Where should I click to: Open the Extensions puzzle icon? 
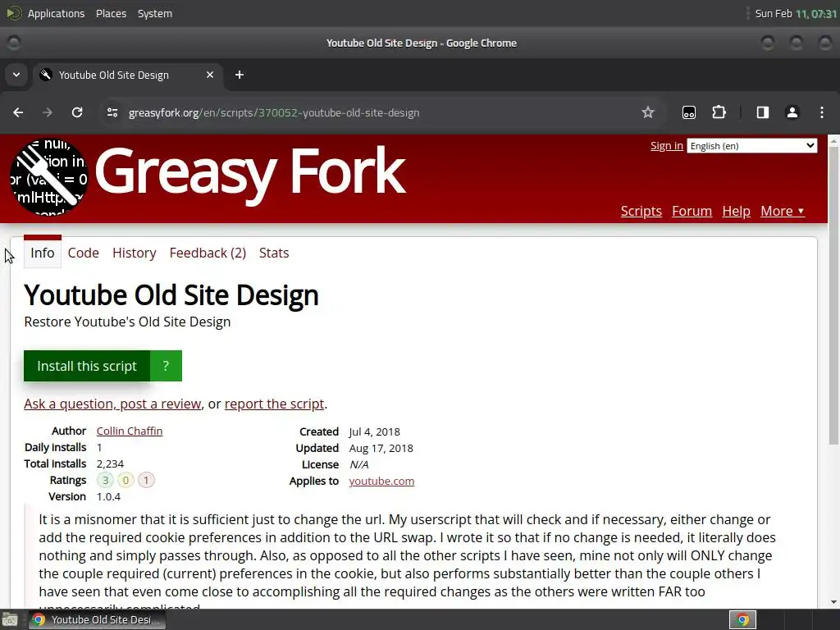(719, 112)
